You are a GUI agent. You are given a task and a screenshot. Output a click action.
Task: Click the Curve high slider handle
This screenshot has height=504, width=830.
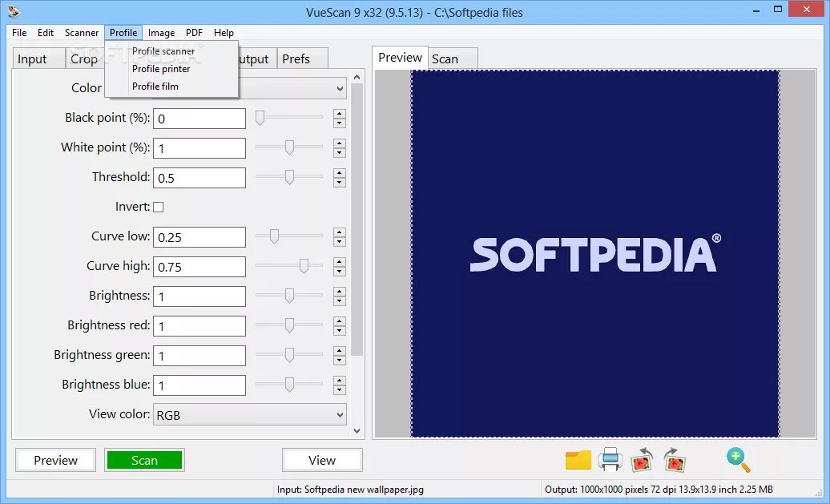(304, 266)
